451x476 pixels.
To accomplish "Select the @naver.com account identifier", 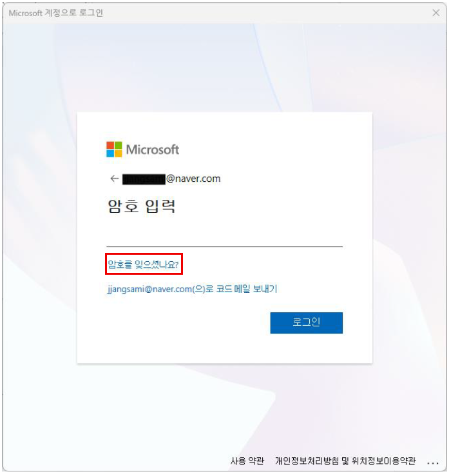I will click(193, 179).
